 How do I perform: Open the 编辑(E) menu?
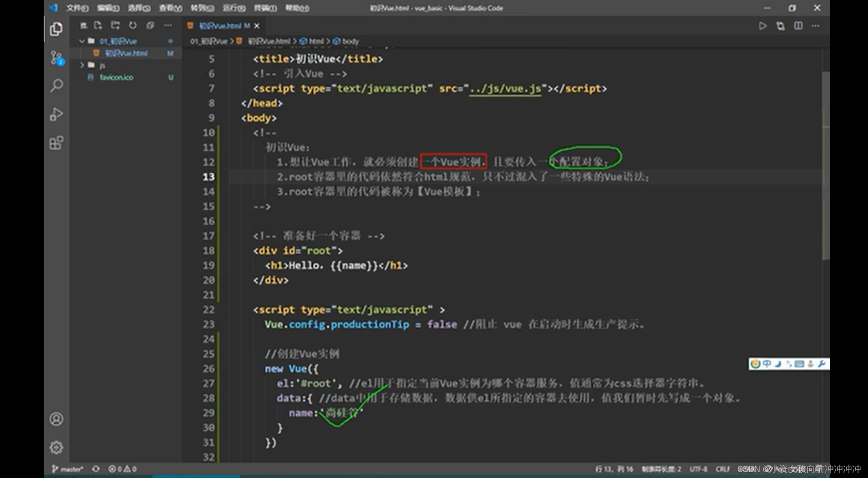(x=108, y=8)
